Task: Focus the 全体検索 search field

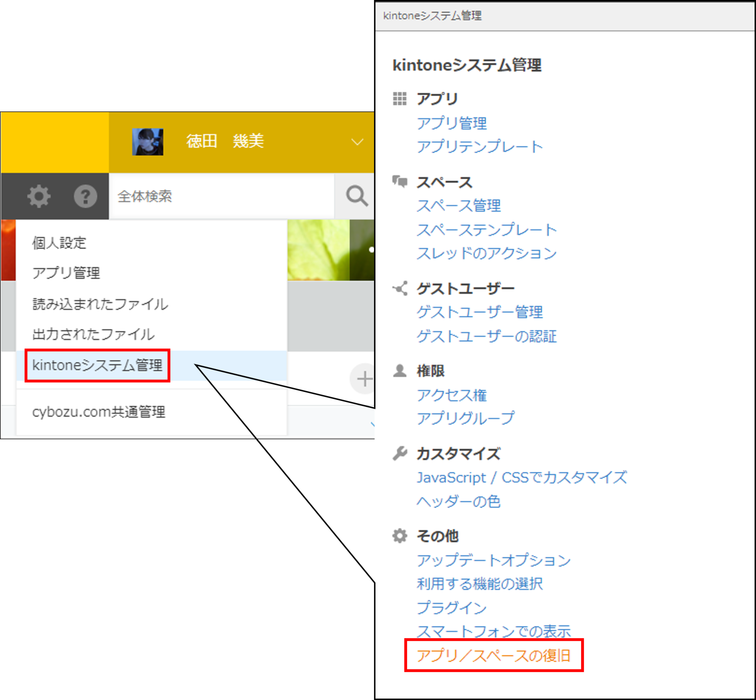Action: pyautogui.click(x=221, y=196)
